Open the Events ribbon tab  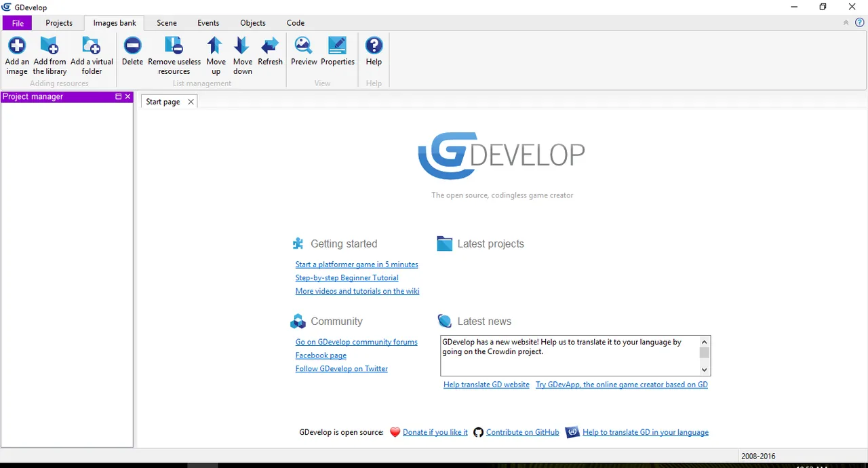[208, 23]
